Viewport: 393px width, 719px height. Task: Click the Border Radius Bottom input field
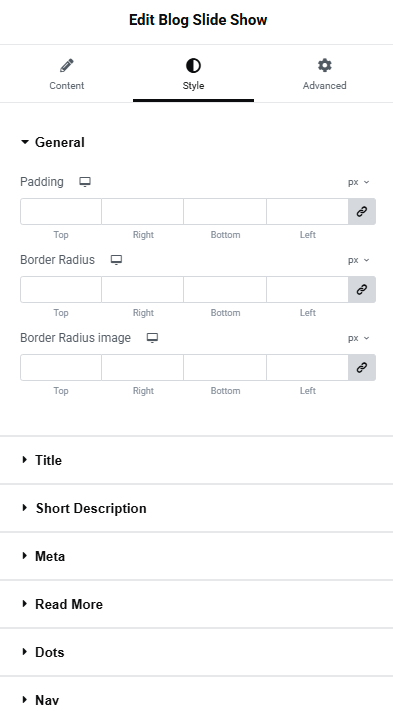225,289
